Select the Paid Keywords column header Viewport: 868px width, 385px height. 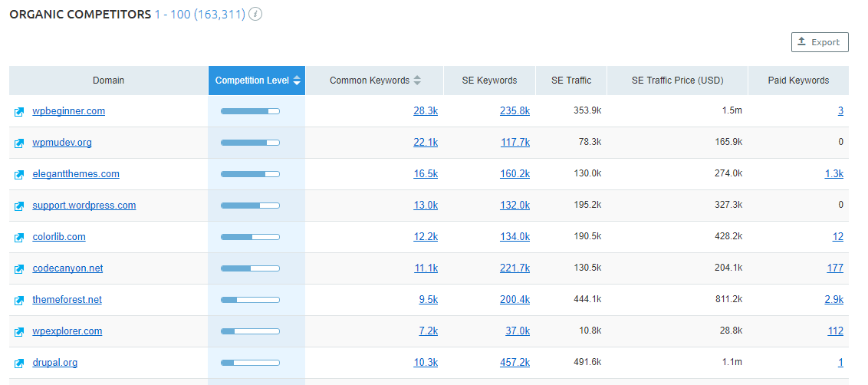coord(798,81)
